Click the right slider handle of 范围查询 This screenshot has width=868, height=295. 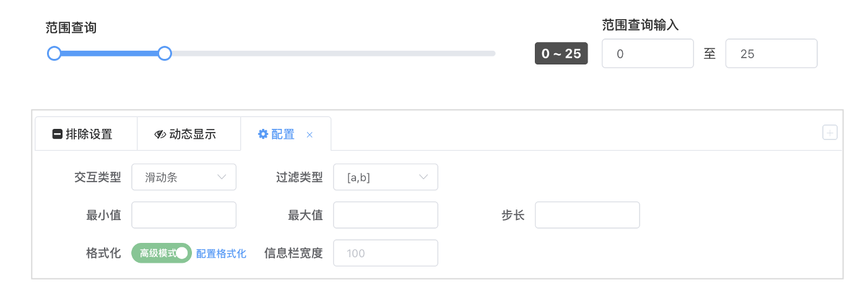[165, 54]
